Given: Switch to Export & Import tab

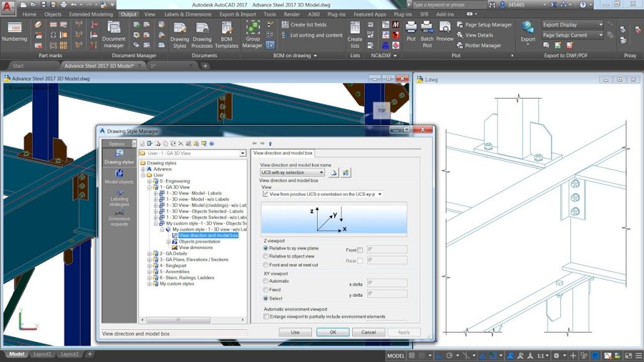Looking at the screenshot, I should (237, 14).
